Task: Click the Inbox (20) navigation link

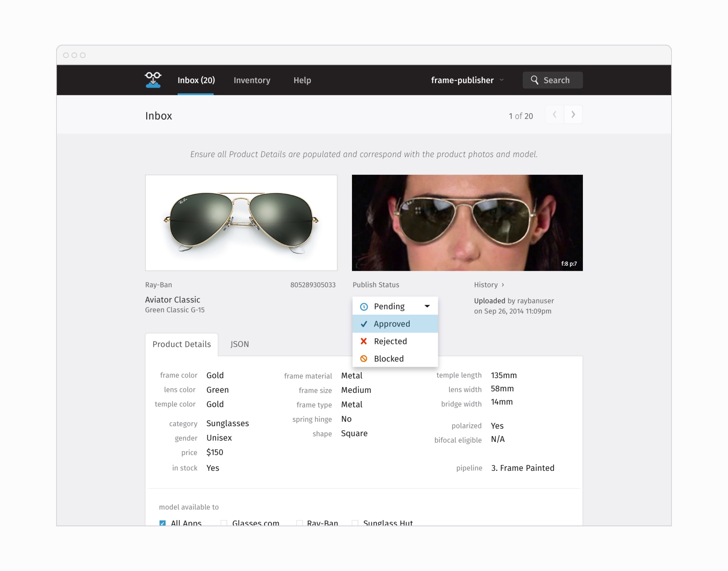Action: [196, 80]
